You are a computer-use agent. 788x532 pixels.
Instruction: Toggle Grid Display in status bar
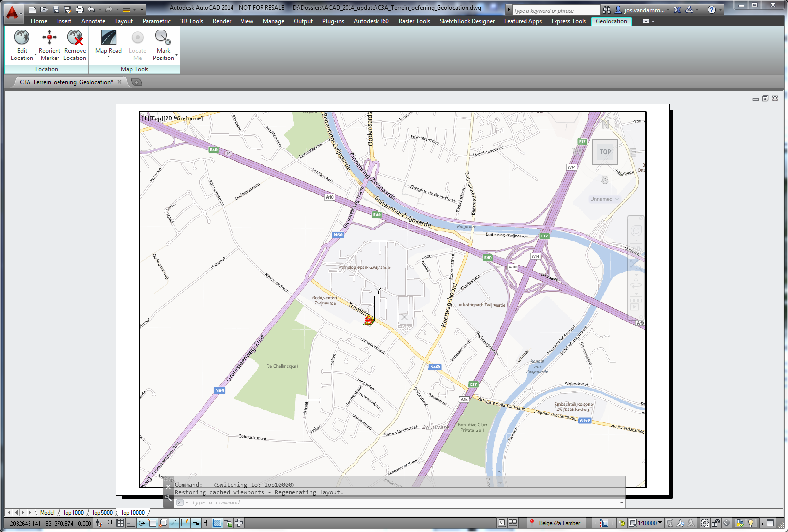(120, 523)
